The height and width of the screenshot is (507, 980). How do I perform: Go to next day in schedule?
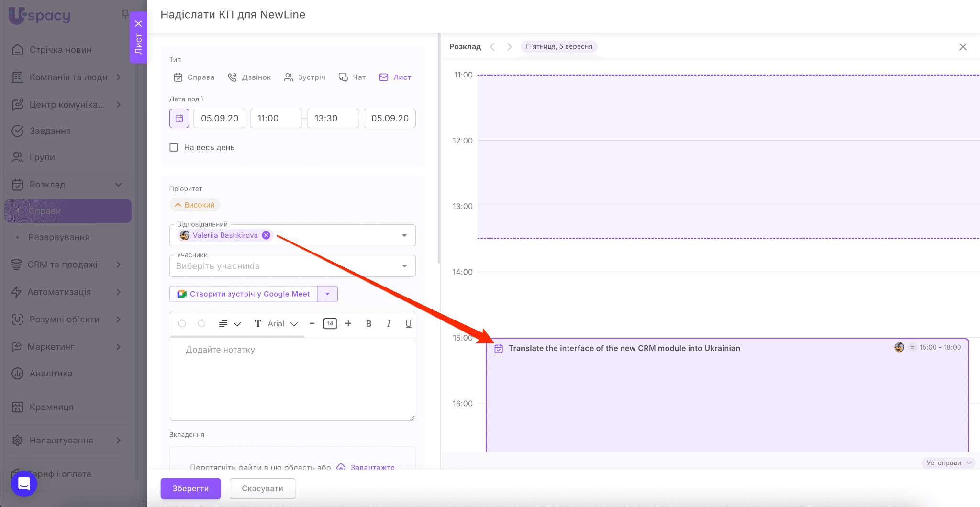point(509,47)
